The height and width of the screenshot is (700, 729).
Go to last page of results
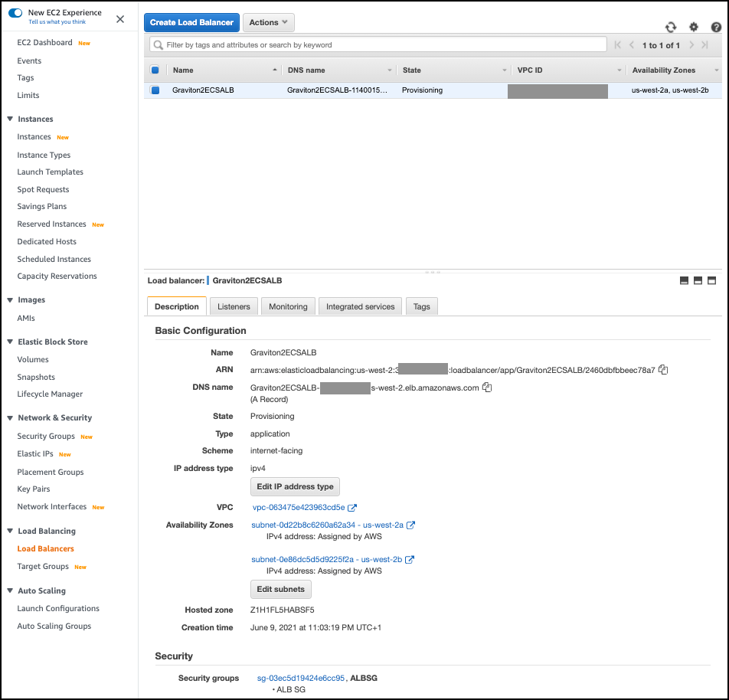tap(704, 45)
